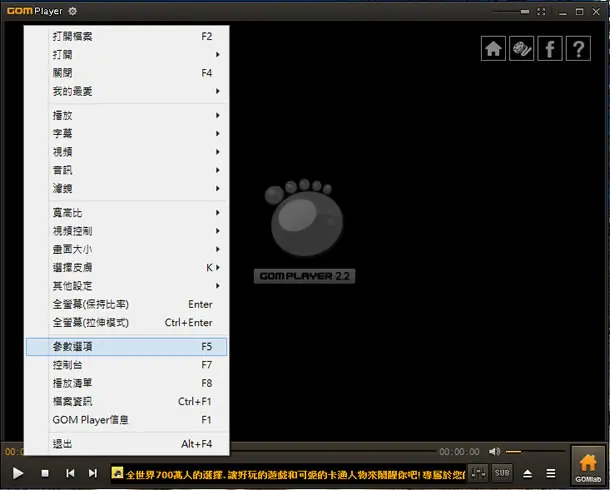
Task: Expand the 播放 submenu arrow
Action: [218, 116]
